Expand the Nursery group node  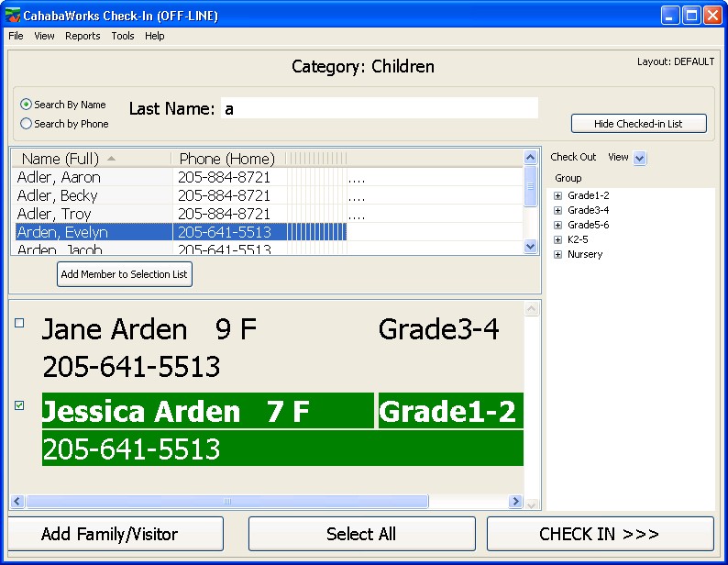557,254
